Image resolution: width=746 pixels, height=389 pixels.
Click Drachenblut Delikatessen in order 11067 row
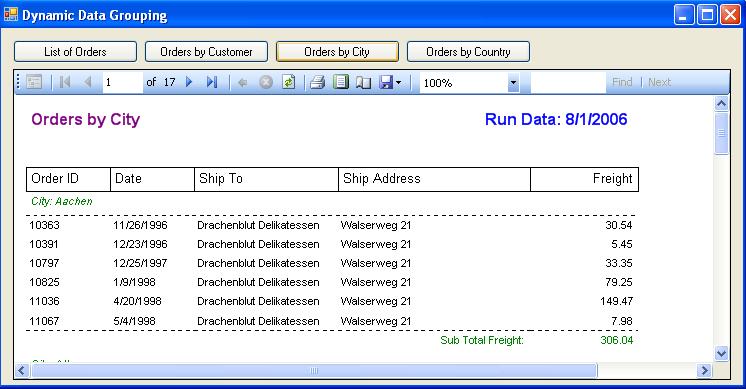(258, 321)
